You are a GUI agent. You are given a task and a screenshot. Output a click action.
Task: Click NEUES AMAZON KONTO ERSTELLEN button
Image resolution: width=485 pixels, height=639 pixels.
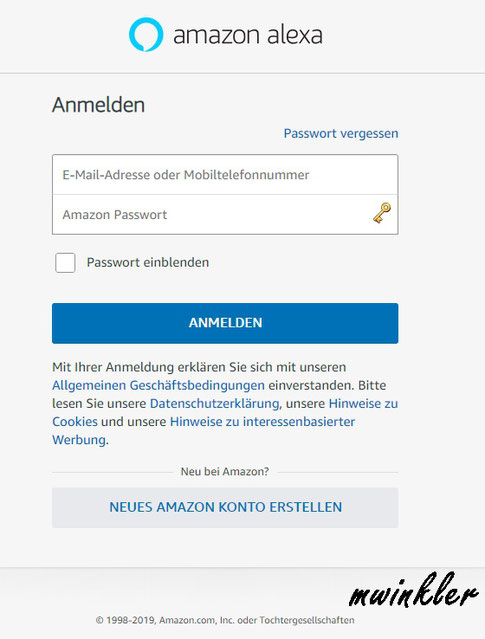(x=225, y=507)
